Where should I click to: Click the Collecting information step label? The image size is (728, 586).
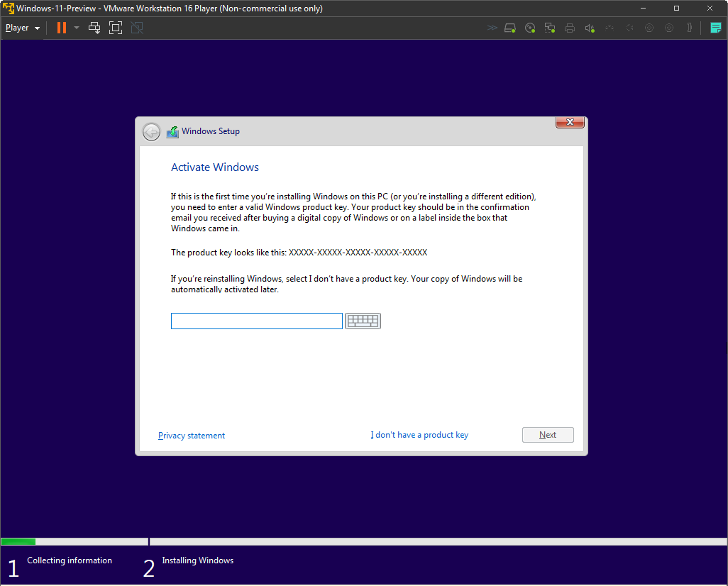(69, 560)
